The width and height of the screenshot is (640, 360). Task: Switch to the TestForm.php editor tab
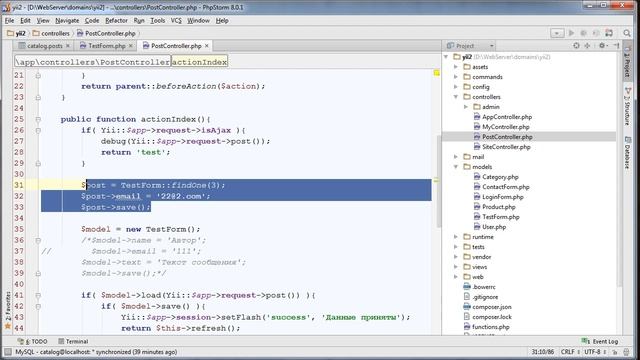point(106,46)
